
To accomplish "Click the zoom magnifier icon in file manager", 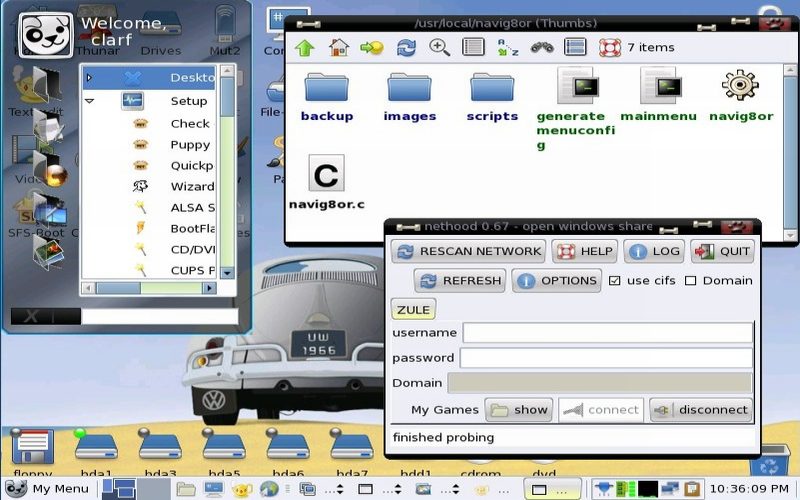I will (x=439, y=48).
